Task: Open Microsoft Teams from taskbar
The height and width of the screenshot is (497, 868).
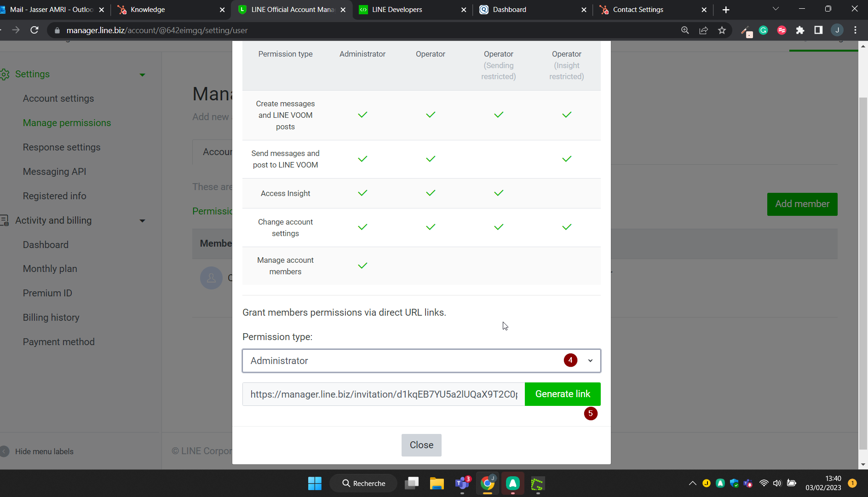Action: (462, 483)
